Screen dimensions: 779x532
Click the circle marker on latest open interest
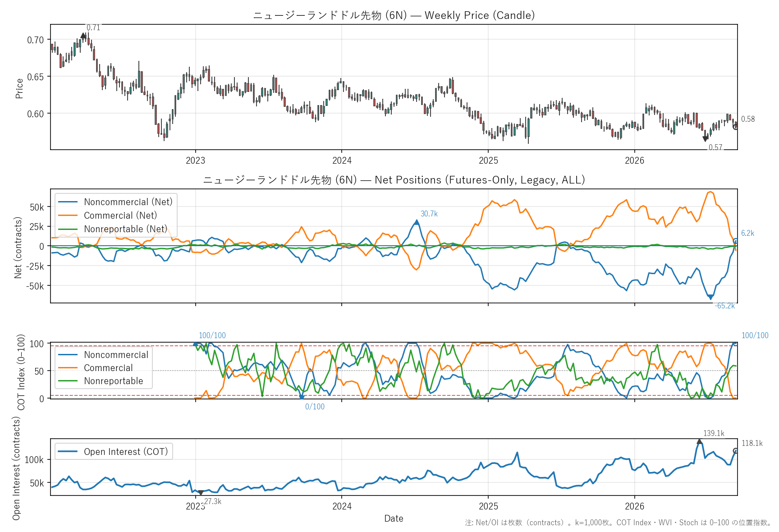(736, 451)
